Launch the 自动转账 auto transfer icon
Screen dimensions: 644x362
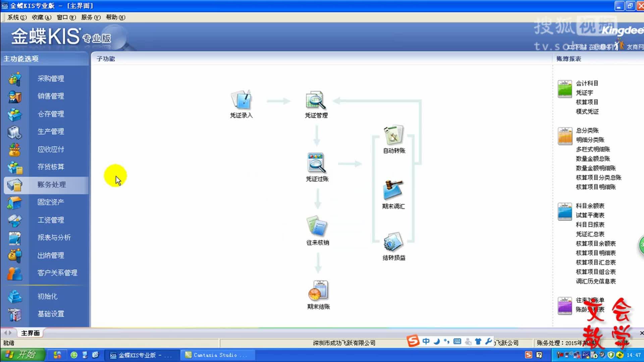click(394, 135)
